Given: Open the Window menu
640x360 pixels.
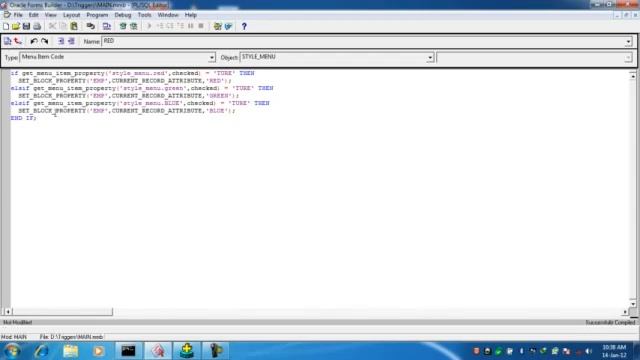Looking at the screenshot, I should point(168,15).
